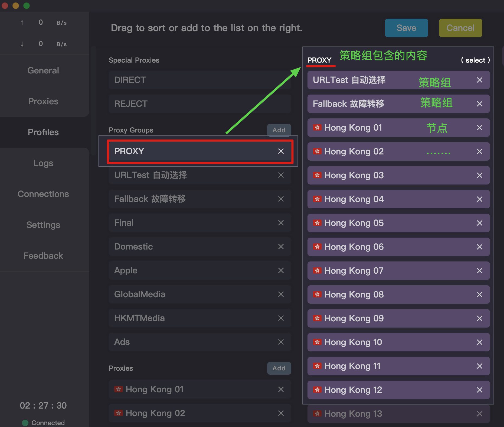Delete Hong Kong 02 from Proxies list
This screenshot has width=504, height=427.
pos(281,413)
